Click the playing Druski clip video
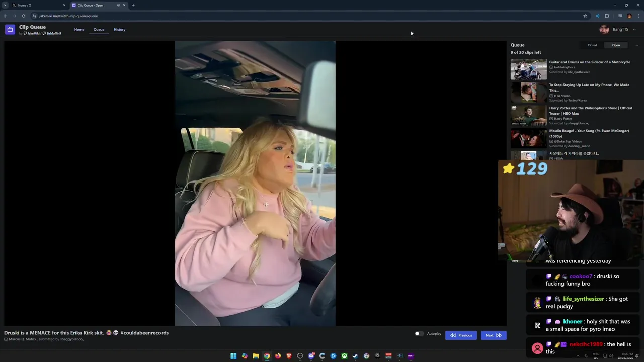This screenshot has width=644, height=362. coord(255,184)
